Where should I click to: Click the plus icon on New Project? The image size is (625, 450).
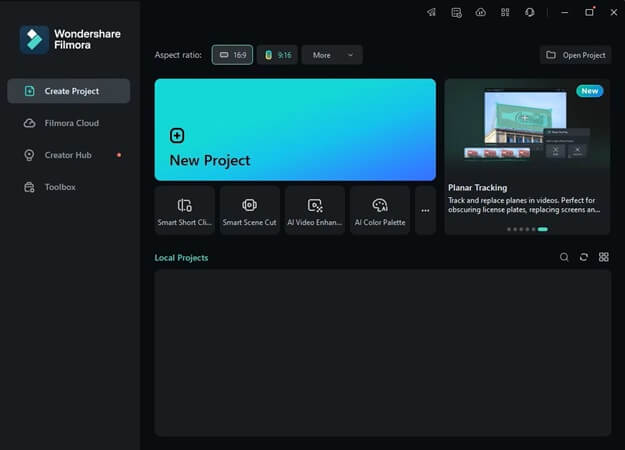click(177, 136)
